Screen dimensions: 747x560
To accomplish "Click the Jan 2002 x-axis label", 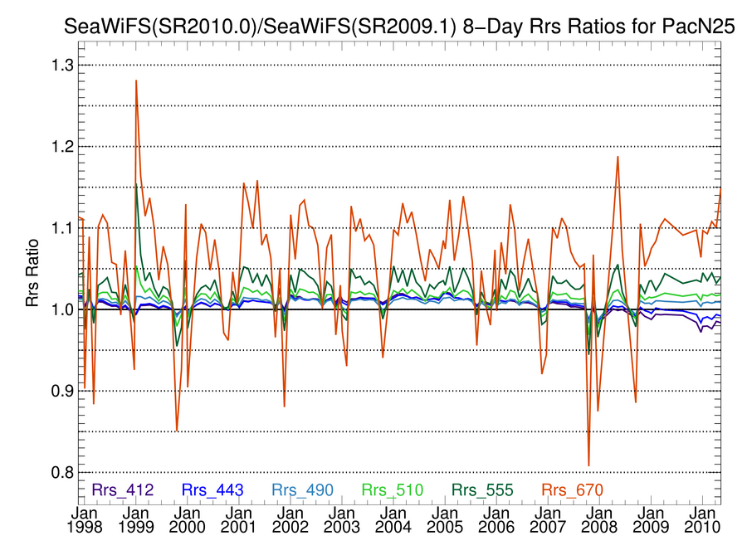I will click(x=290, y=520).
